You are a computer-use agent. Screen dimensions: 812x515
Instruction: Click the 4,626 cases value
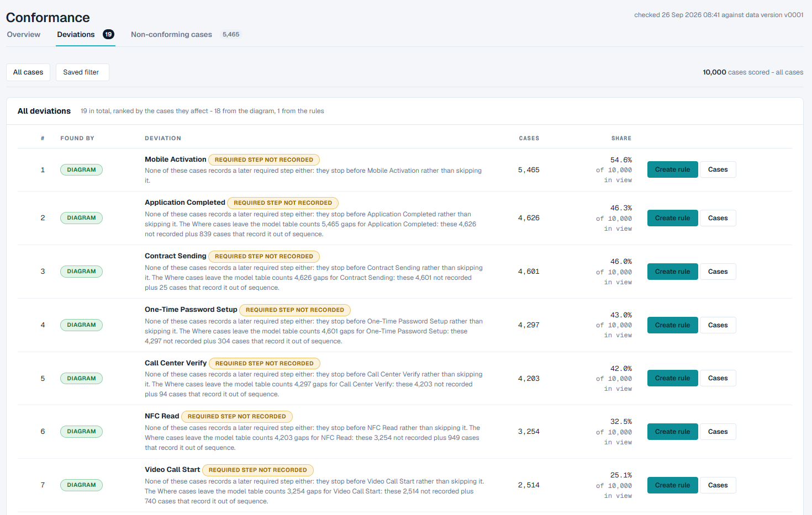point(529,218)
